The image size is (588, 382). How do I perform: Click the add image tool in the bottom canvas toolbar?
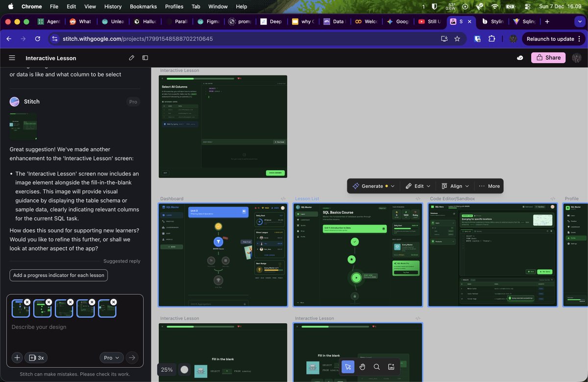391,367
